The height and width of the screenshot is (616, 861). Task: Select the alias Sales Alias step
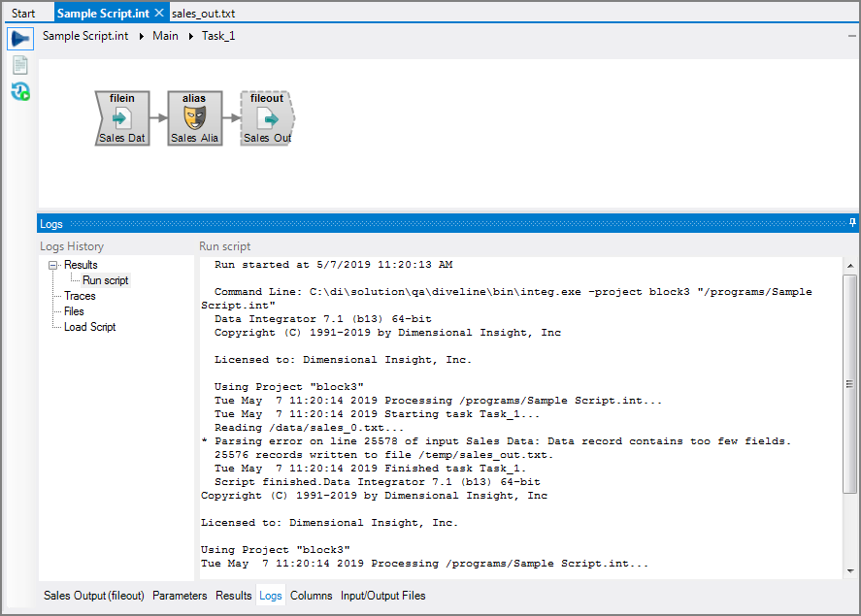pyautogui.click(x=193, y=116)
